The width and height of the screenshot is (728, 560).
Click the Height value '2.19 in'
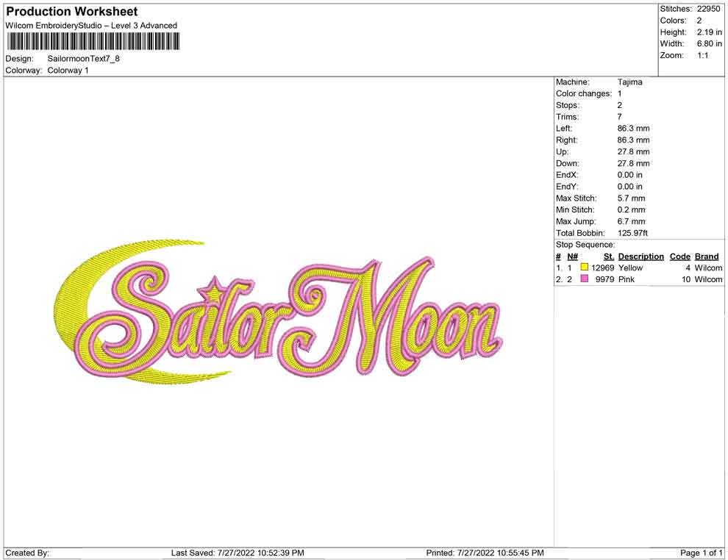(710, 32)
